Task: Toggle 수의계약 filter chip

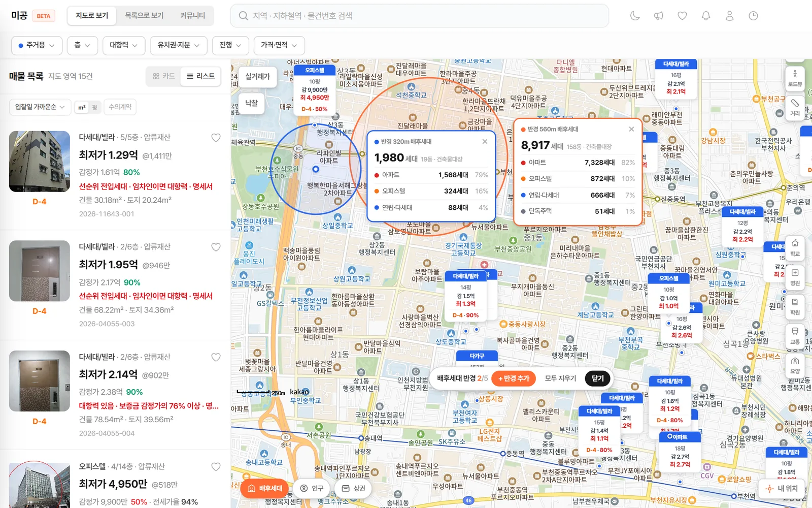Action: (x=120, y=107)
